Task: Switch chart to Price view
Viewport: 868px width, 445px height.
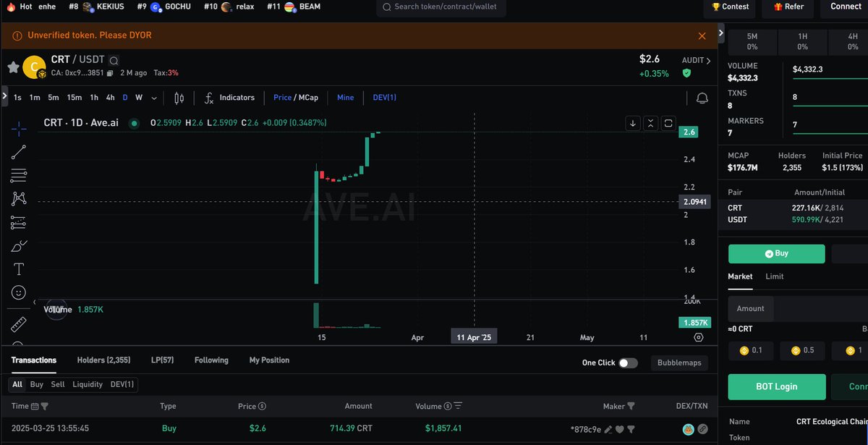Action: point(282,98)
